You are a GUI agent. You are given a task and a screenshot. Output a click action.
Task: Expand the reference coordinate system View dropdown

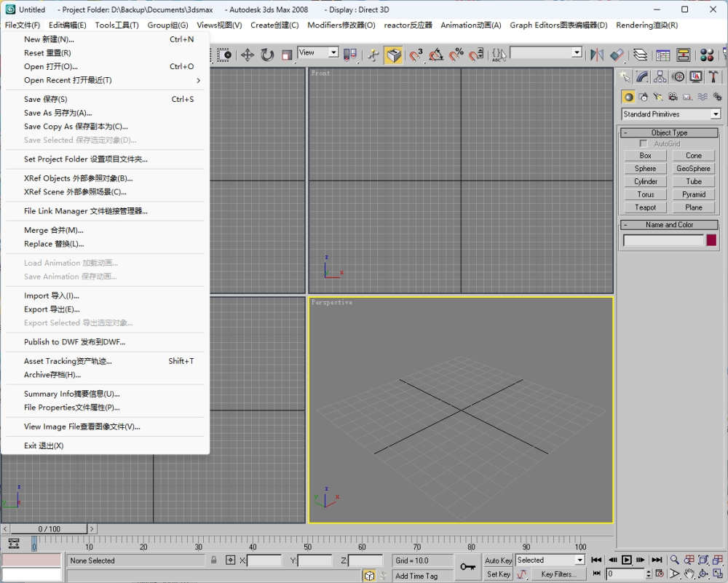click(x=318, y=53)
